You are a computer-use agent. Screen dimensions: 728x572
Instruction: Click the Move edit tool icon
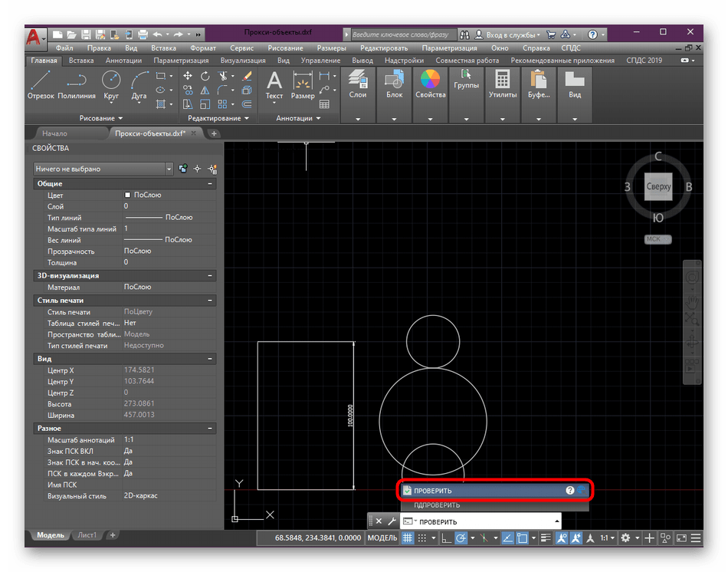click(x=188, y=76)
